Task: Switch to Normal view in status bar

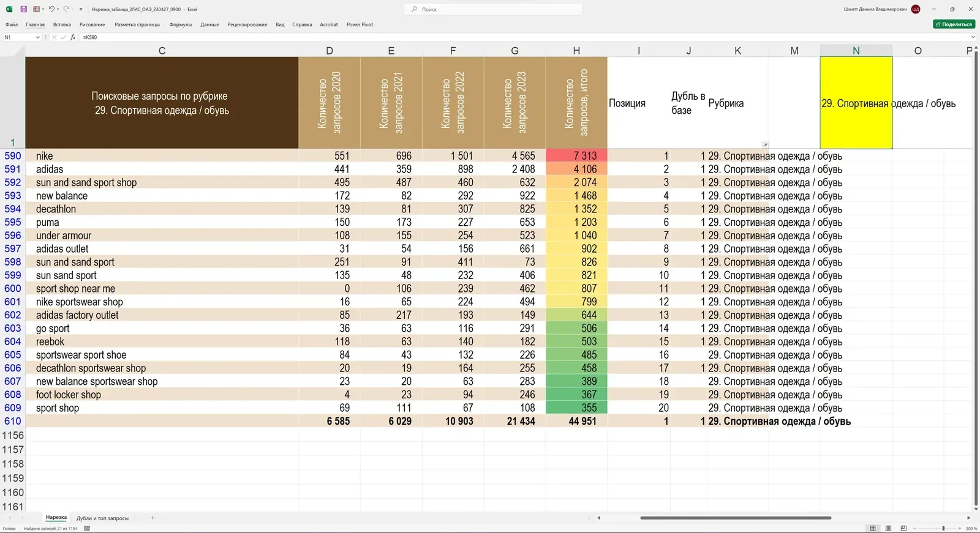Action: 873,528
